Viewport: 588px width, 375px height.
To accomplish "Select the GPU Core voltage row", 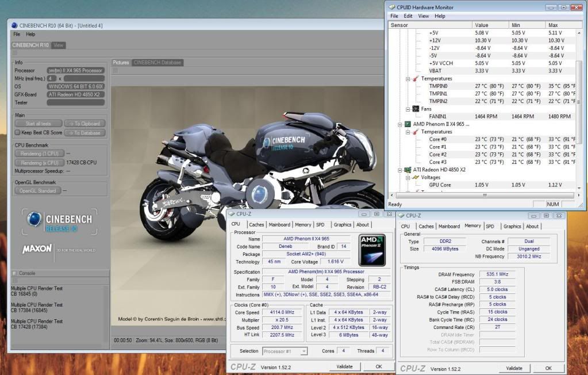I will pos(482,185).
